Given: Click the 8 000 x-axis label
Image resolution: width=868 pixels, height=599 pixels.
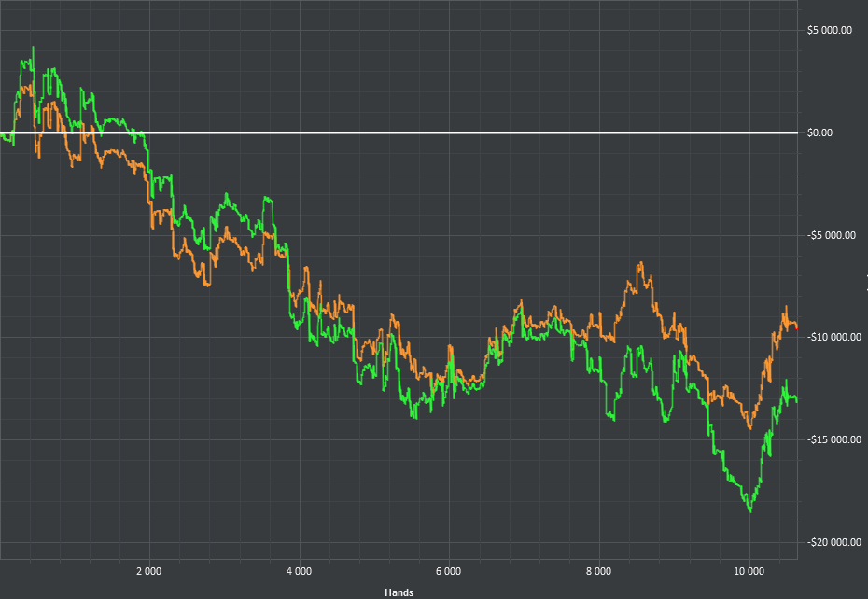Looking at the screenshot, I should pyautogui.click(x=599, y=571).
